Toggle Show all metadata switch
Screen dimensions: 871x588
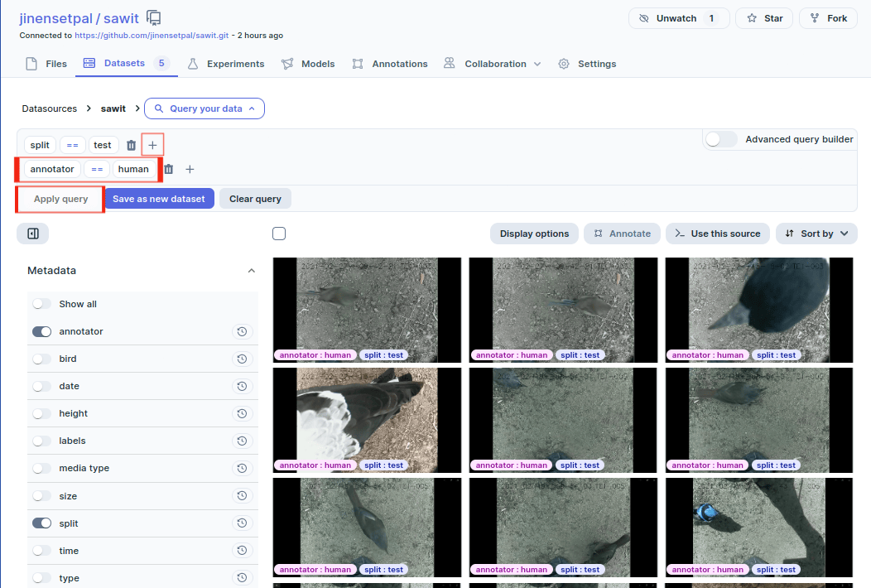tap(41, 304)
